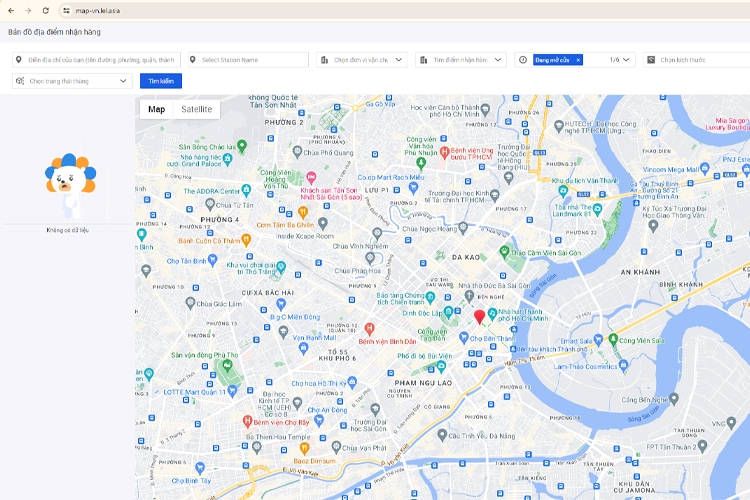Select the Map view tab
The height and width of the screenshot is (500, 750).
coord(156,109)
